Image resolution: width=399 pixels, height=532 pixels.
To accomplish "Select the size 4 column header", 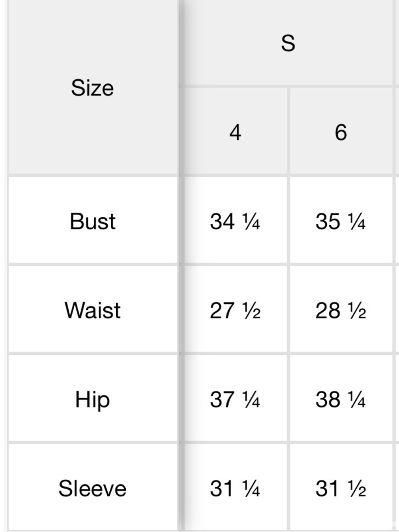I will coord(235,132).
